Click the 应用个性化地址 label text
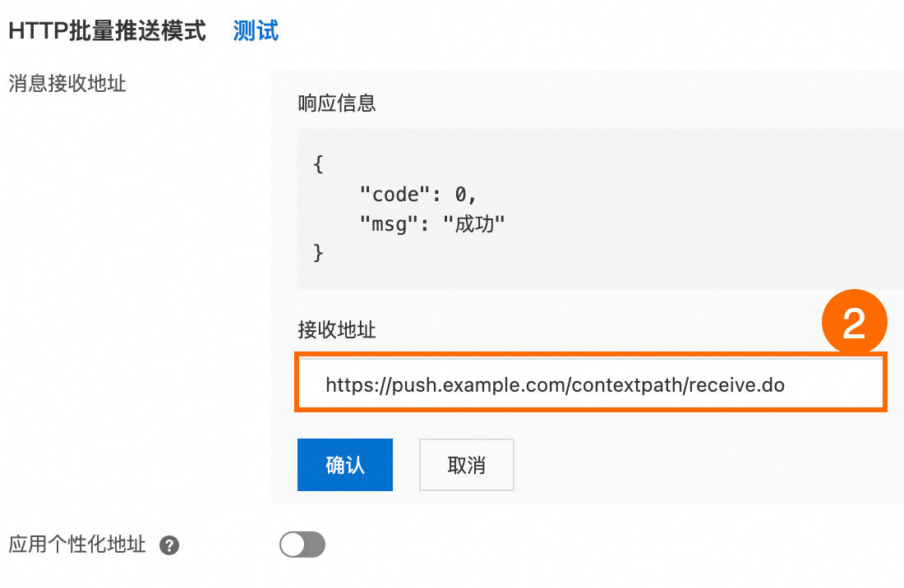 pos(77,544)
